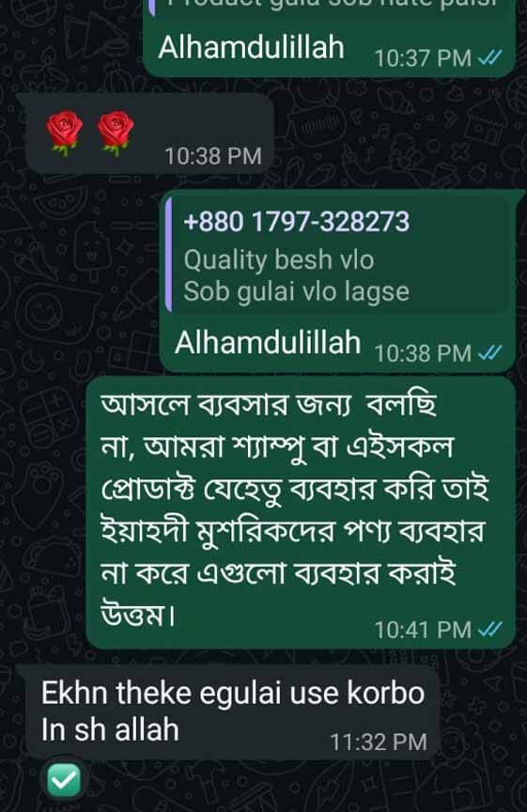This screenshot has width=527, height=812.
Task: Tap the purple quote bar of reply
Action: [168, 255]
